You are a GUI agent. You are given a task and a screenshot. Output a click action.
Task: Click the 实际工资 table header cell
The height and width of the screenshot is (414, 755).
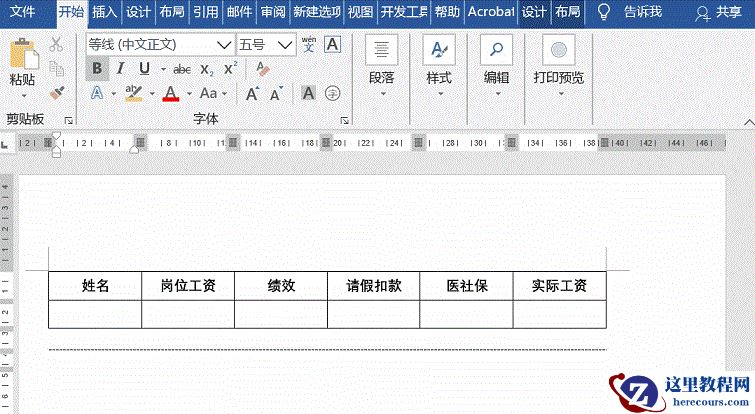[560, 285]
